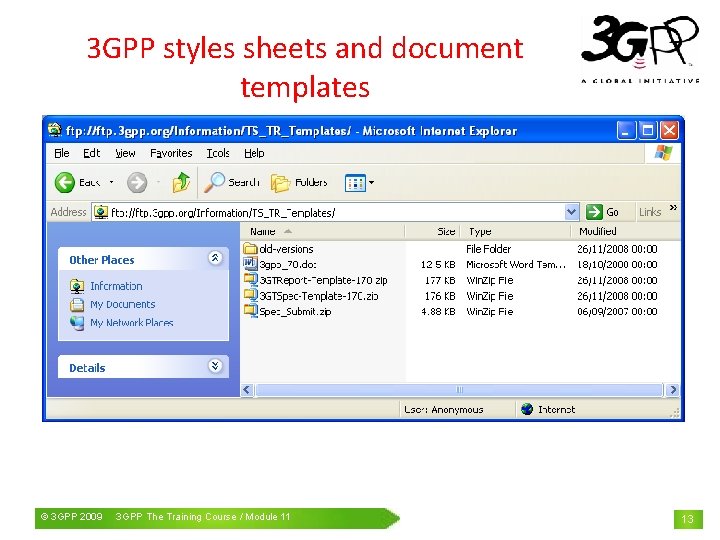720x540 pixels.
Task: Click the Internet zone status label
Action: click(557, 409)
